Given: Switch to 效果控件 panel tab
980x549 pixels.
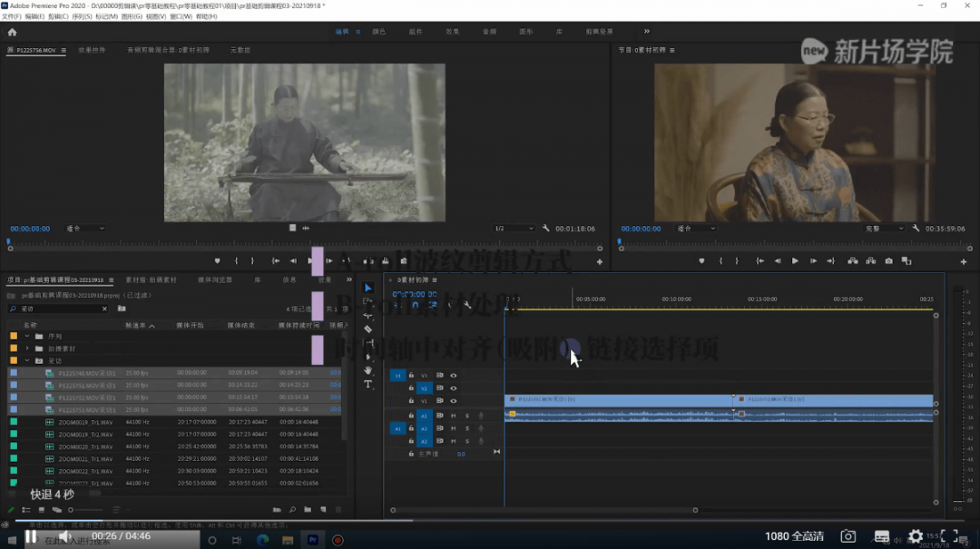Looking at the screenshot, I should click(x=92, y=50).
